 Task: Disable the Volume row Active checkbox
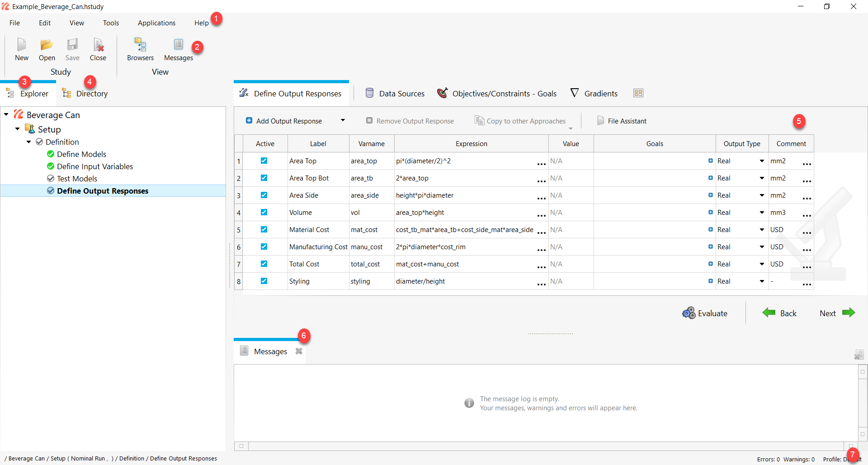(264, 212)
